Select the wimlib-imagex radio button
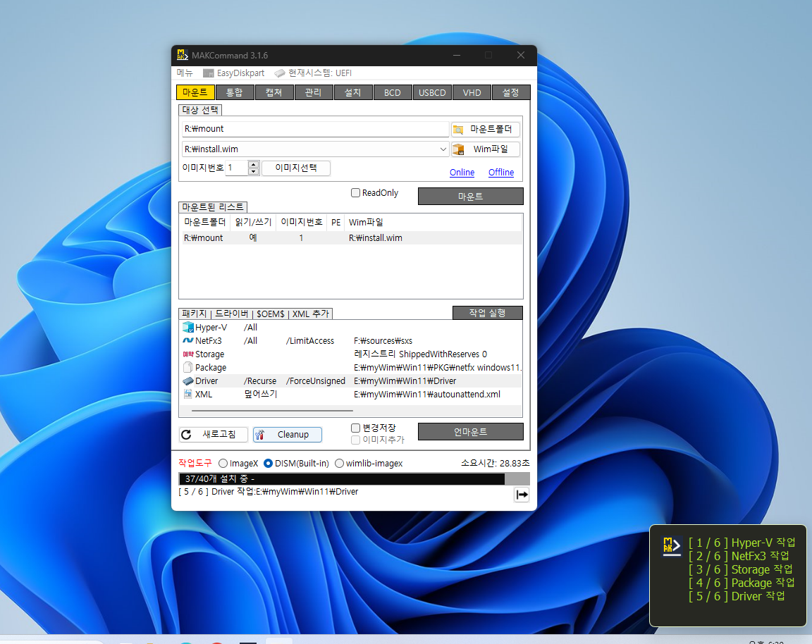The height and width of the screenshot is (644, 812). pyautogui.click(x=339, y=464)
